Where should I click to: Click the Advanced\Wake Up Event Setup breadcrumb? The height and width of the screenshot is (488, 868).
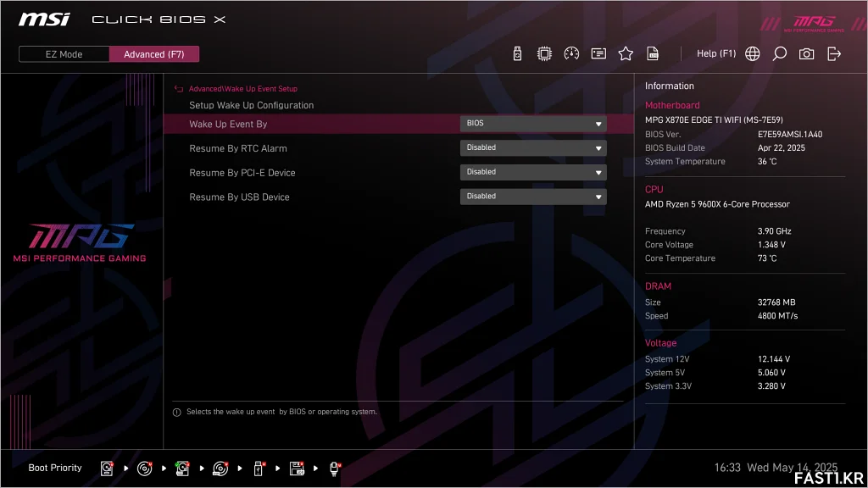coord(243,88)
